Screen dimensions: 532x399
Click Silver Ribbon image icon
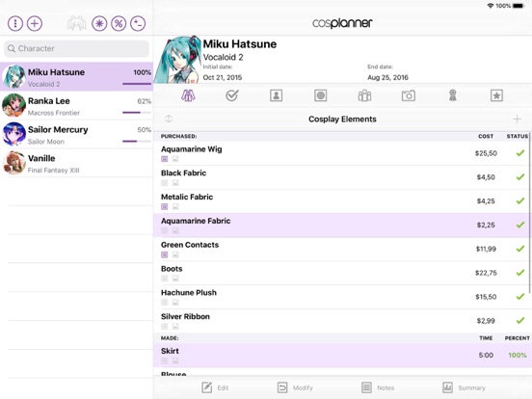(x=175, y=327)
